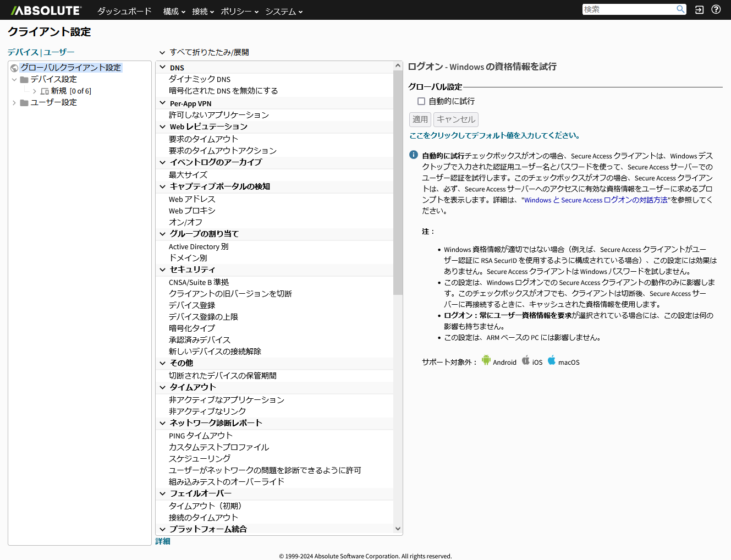Collapse the フェイルオーバー section
This screenshot has height=560, width=731.
coord(162,493)
